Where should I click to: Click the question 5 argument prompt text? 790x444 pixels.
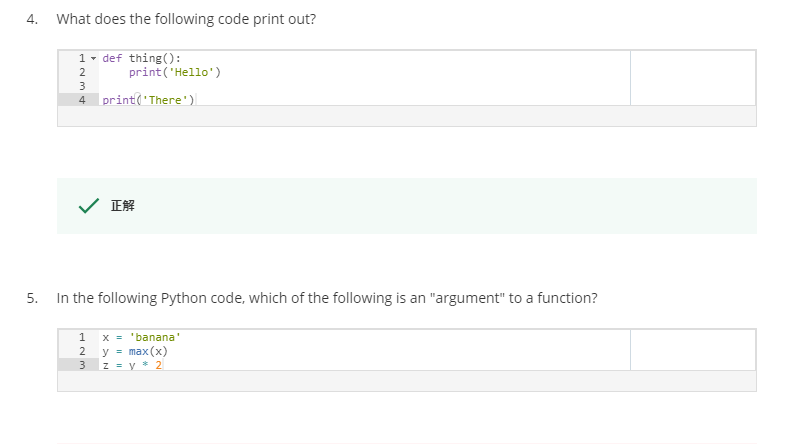click(x=327, y=298)
